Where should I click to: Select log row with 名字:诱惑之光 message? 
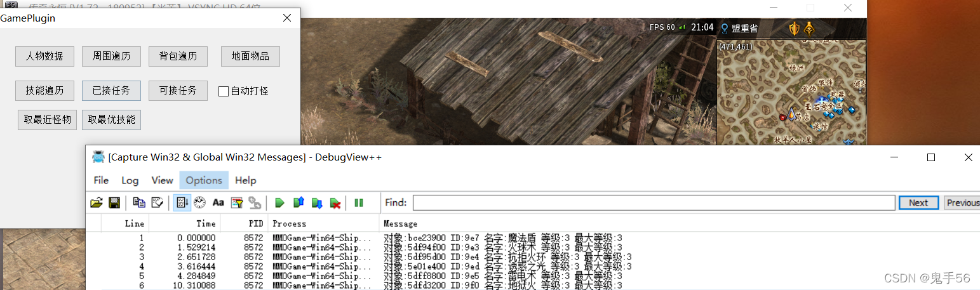pos(533,267)
